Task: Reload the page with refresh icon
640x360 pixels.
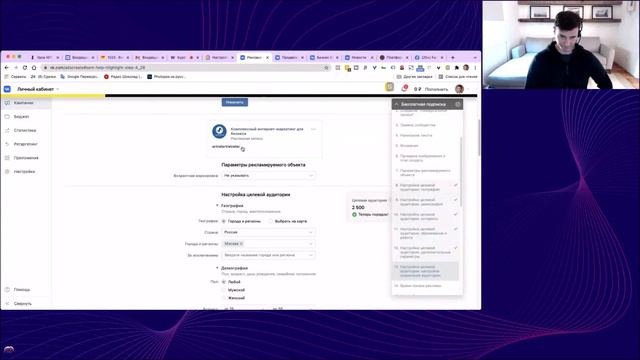Action: [24, 68]
